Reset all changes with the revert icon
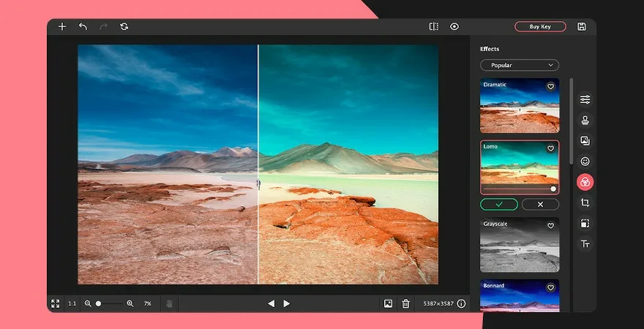This screenshot has height=329, width=644. [124, 26]
